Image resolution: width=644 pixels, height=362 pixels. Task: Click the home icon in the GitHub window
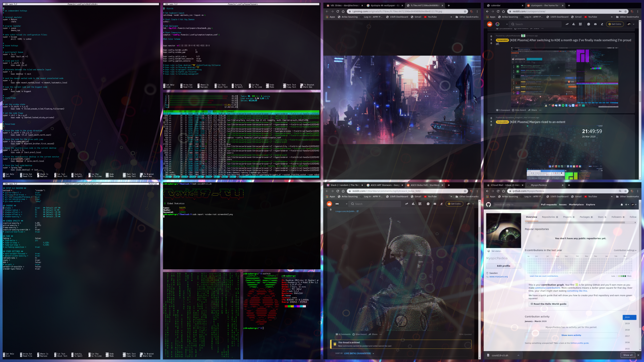click(x=503, y=191)
